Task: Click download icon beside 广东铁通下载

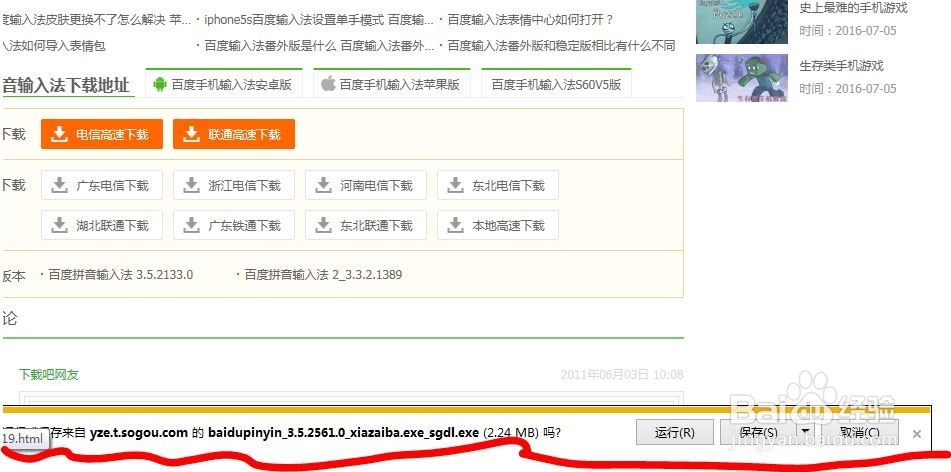Action: pyautogui.click(x=192, y=225)
